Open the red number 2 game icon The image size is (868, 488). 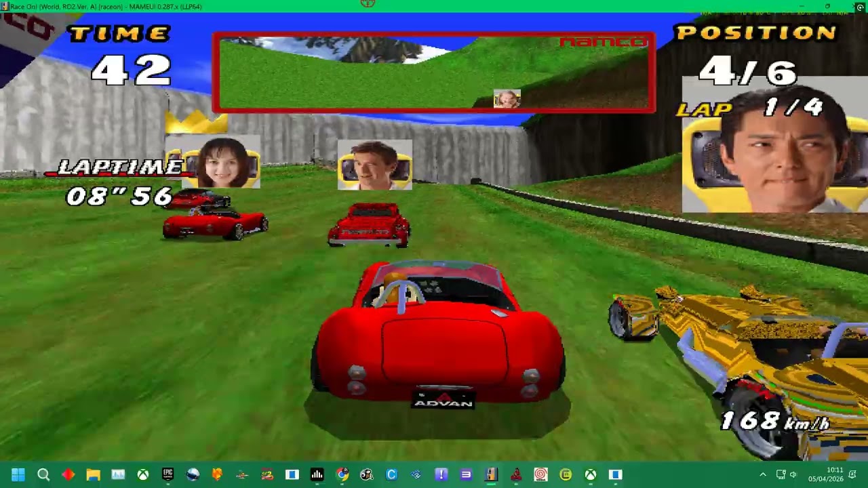(x=267, y=474)
